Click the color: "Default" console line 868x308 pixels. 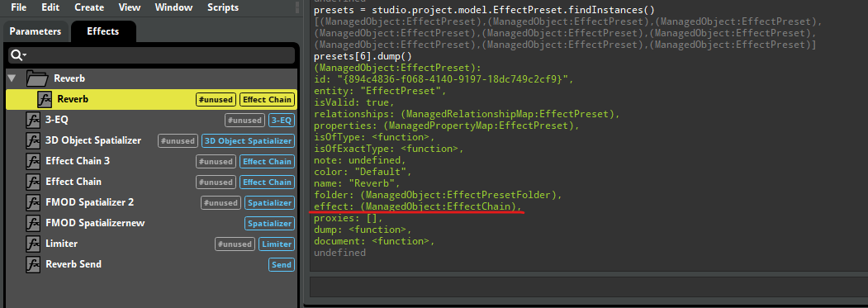click(362, 171)
